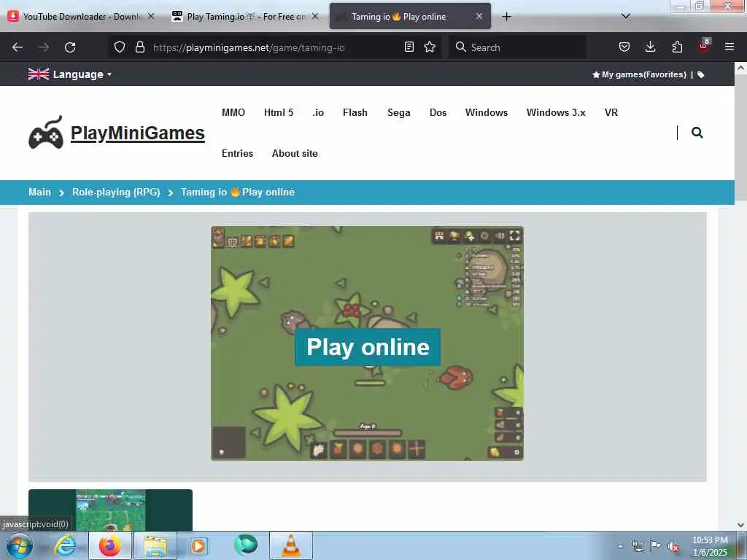747x560 pixels.
Task: Open VLC media player from taskbar
Action: (x=291, y=545)
